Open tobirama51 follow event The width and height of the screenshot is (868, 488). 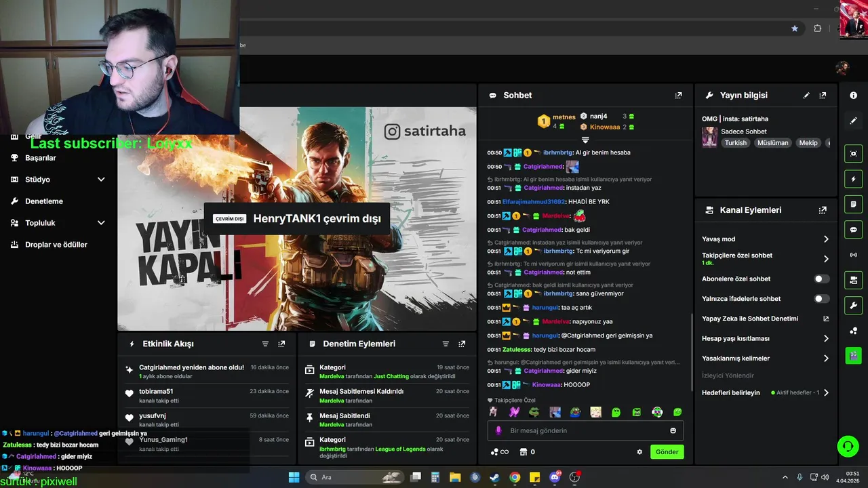point(207,395)
